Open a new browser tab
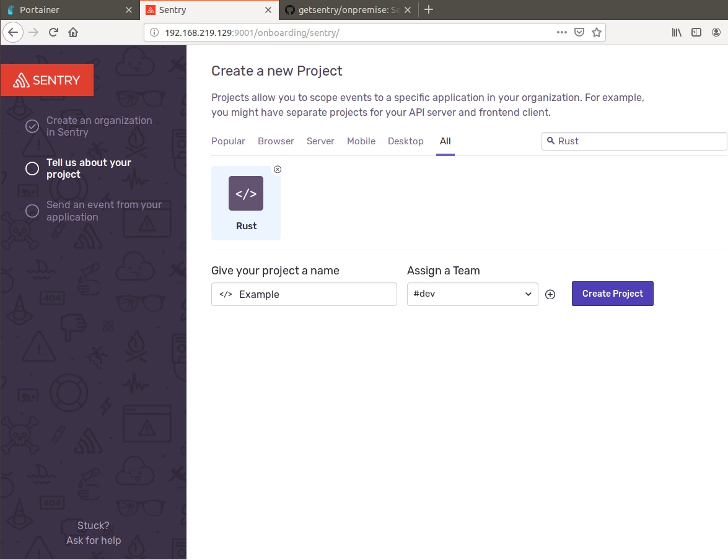 point(429,10)
